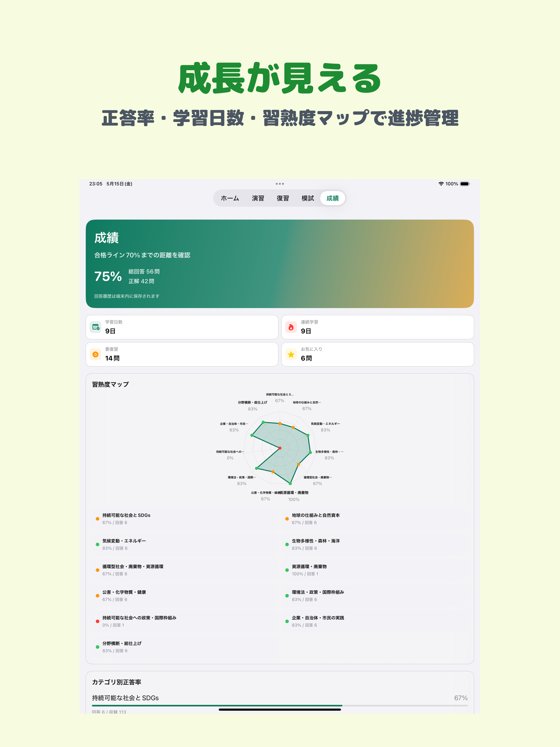Click the カテゴリ別正答率 section heading

pyautogui.click(x=116, y=682)
